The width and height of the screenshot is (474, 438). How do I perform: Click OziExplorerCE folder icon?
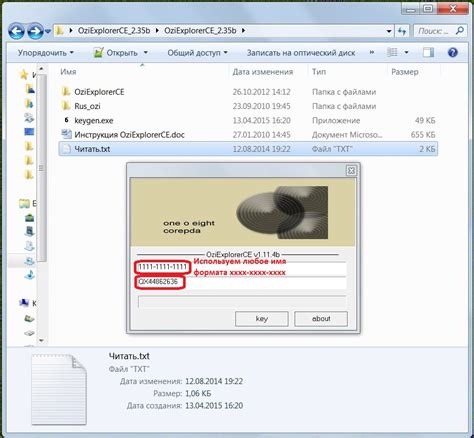coord(66,91)
